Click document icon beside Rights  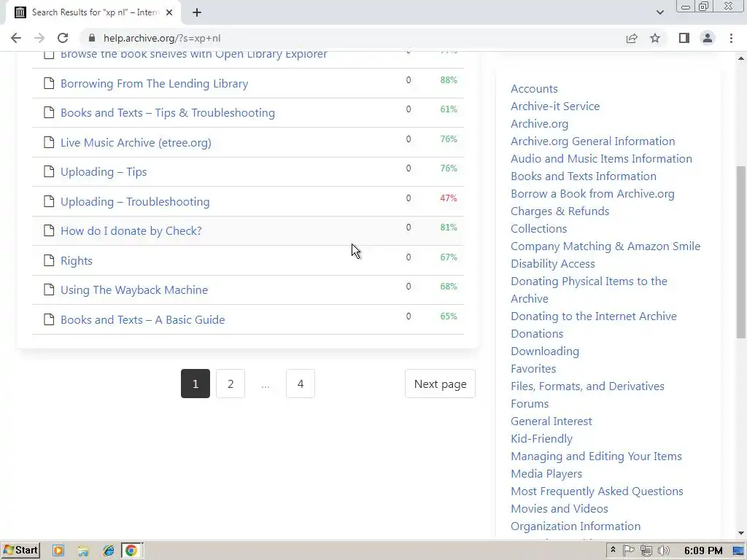pos(49,260)
